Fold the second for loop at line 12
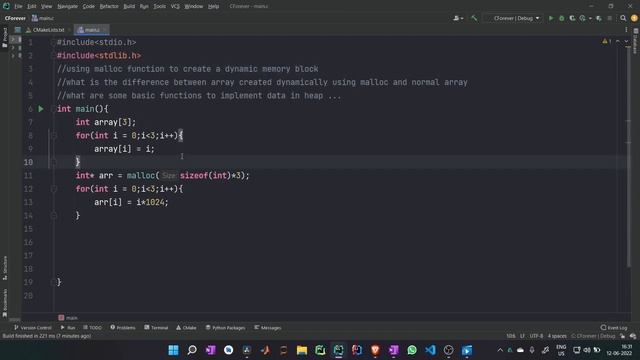The width and height of the screenshot is (640, 360). (x=53, y=189)
